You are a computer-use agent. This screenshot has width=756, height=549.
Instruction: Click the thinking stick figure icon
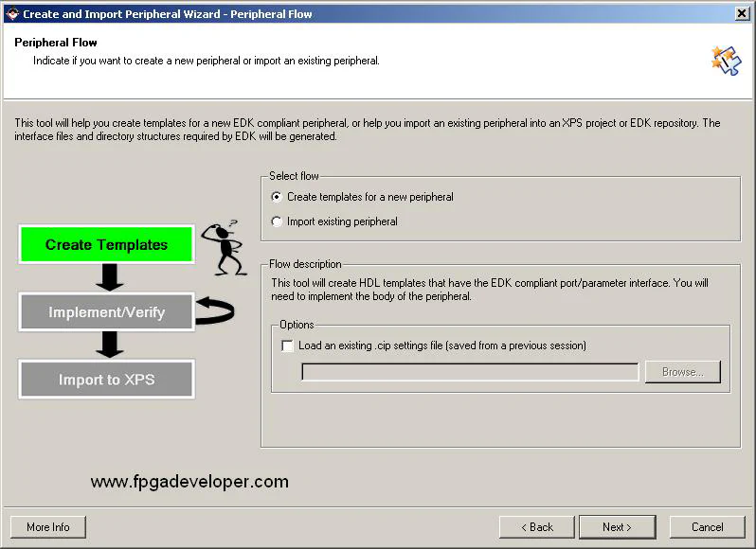coord(226,248)
